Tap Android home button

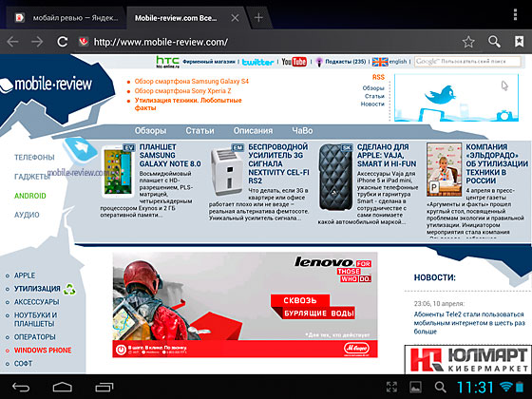coord(63,387)
